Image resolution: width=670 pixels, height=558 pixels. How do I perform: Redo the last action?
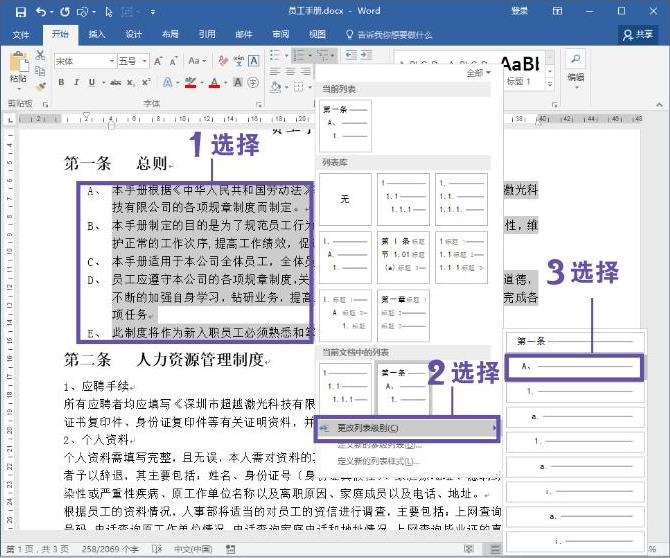click(x=65, y=12)
